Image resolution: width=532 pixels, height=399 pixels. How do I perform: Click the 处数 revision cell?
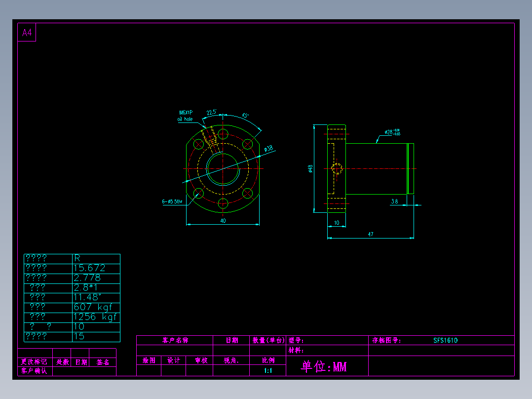(x=62, y=362)
